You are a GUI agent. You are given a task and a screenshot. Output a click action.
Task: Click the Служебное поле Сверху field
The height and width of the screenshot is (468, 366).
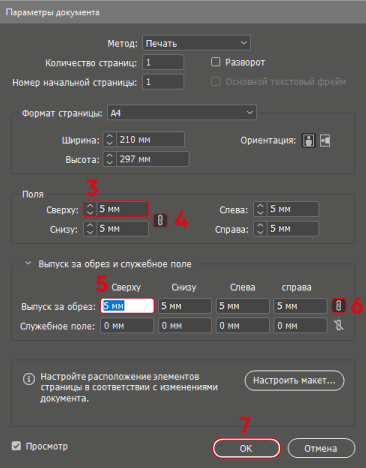tap(127, 325)
